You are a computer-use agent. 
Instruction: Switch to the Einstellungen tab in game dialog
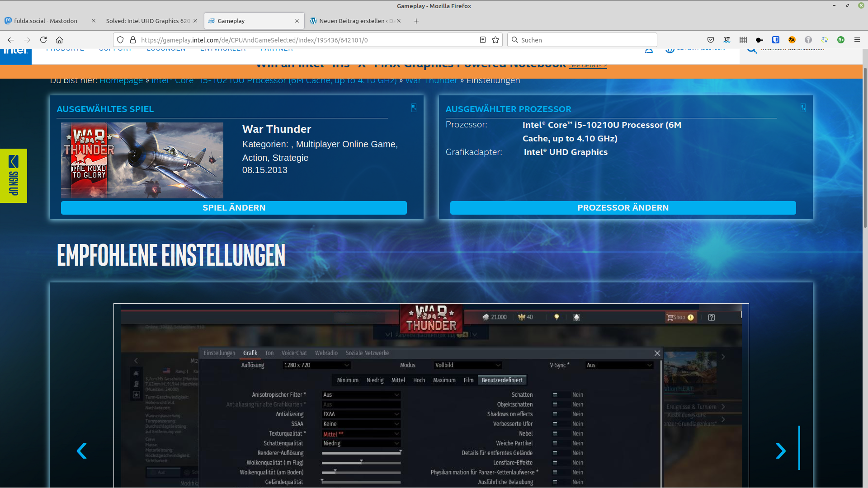click(x=219, y=353)
